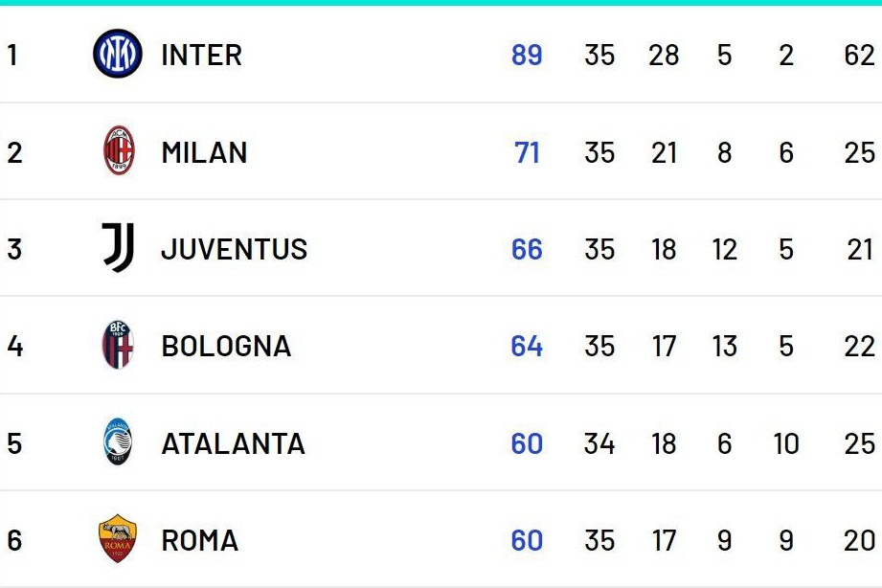882x588 pixels.
Task: Click Inter's 89 points value
Action: [x=527, y=56]
